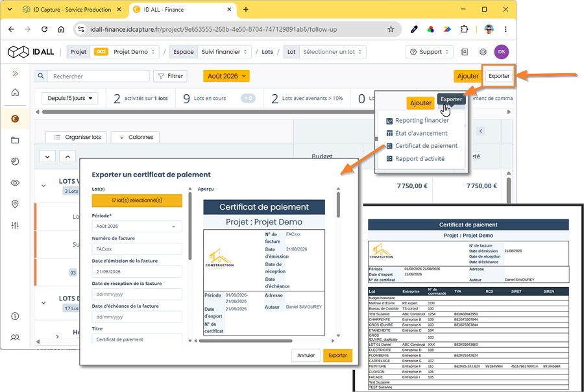Open the Support dropdown
Image resolution: width=584 pixels, height=392 pixels.
pyautogui.click(x=429, y=52)
